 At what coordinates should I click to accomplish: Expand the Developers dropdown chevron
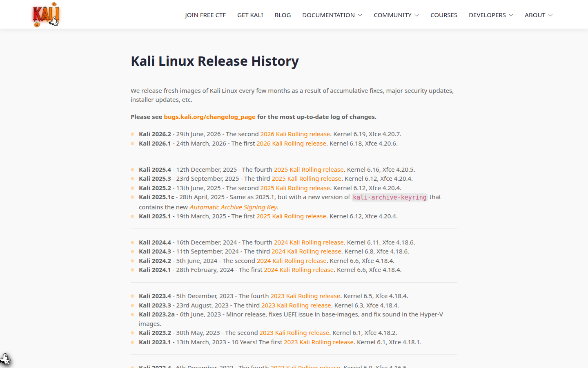[x=511, y=15]
